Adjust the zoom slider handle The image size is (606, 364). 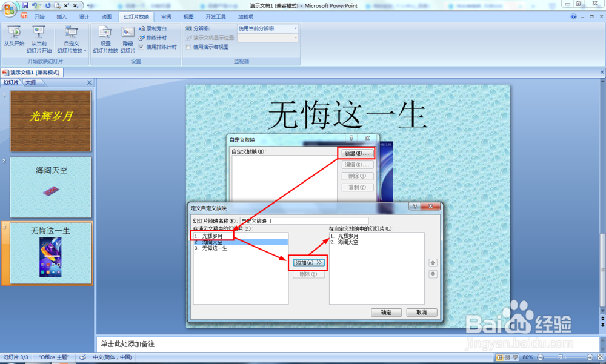561,357
